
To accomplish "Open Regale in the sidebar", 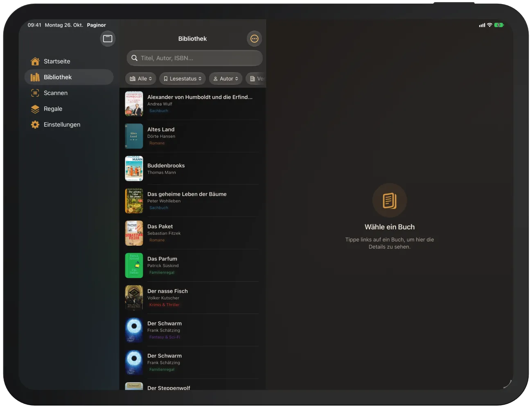I will [69, 109].
